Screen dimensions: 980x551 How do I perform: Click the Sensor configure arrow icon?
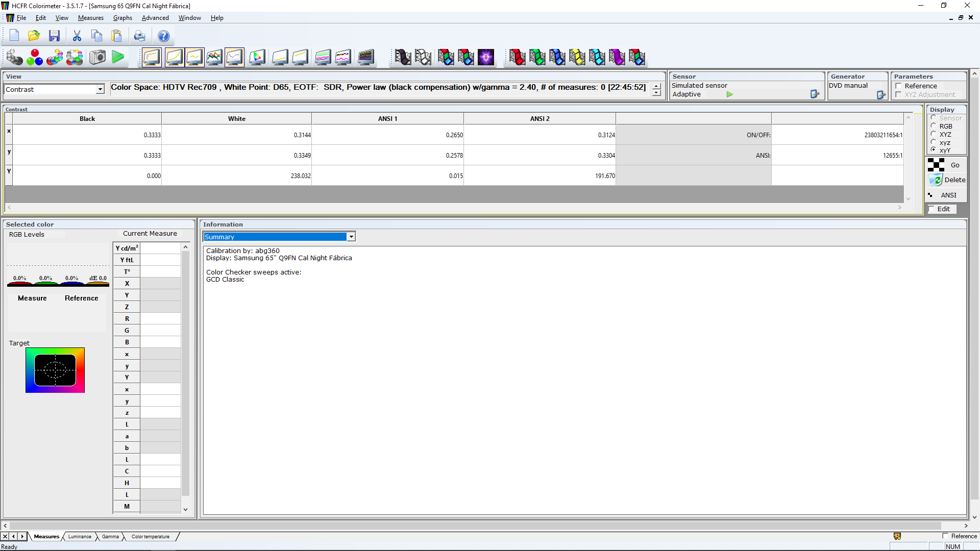(815, 94)
